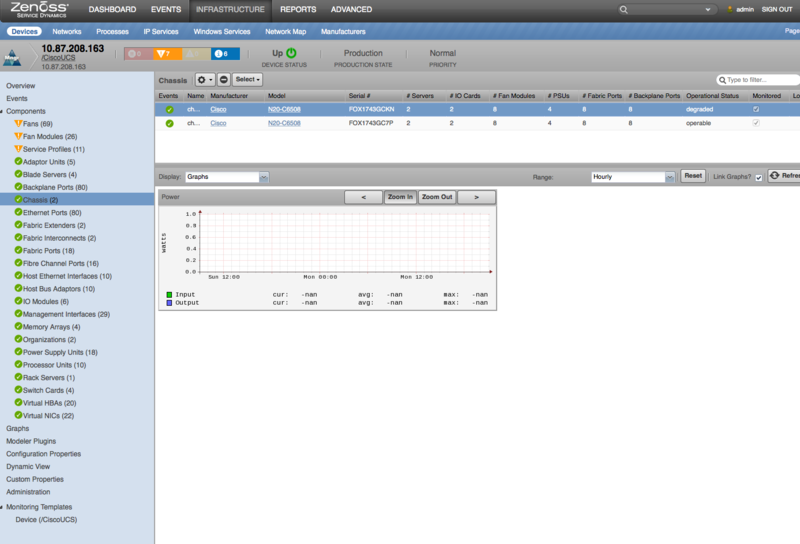
Task: Click the green check icon beside Chassis (2)
Action: pos(18,200)
